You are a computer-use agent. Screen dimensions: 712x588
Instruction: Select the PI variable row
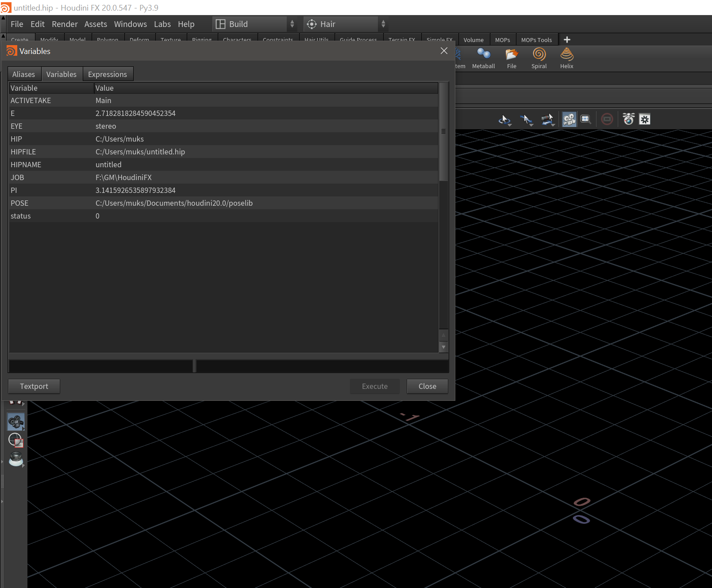pyautogui.click(x=223, y=190)
